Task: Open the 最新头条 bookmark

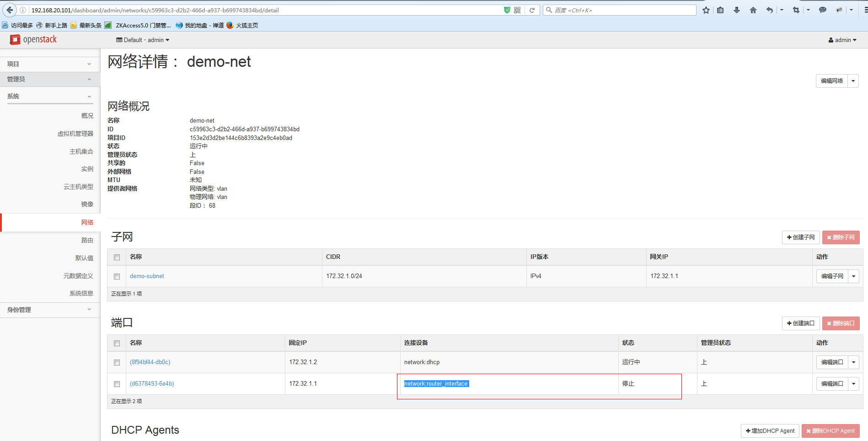Action: pos(86,25)
